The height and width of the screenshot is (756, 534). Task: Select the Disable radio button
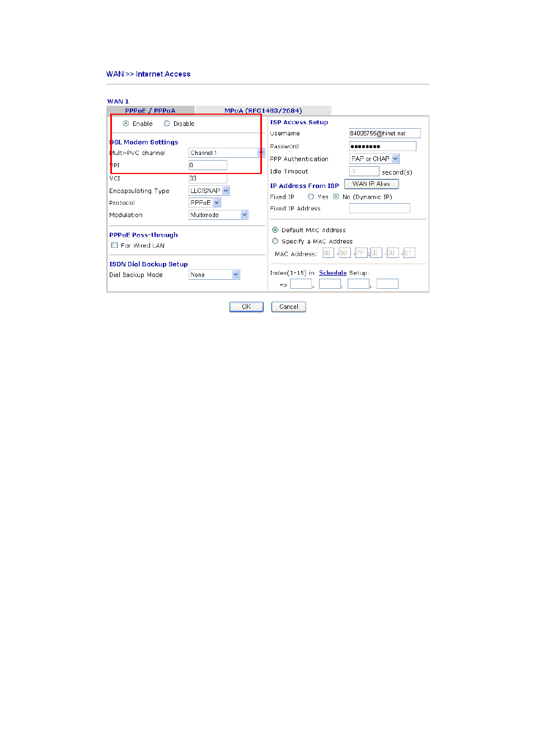(167, 124)
